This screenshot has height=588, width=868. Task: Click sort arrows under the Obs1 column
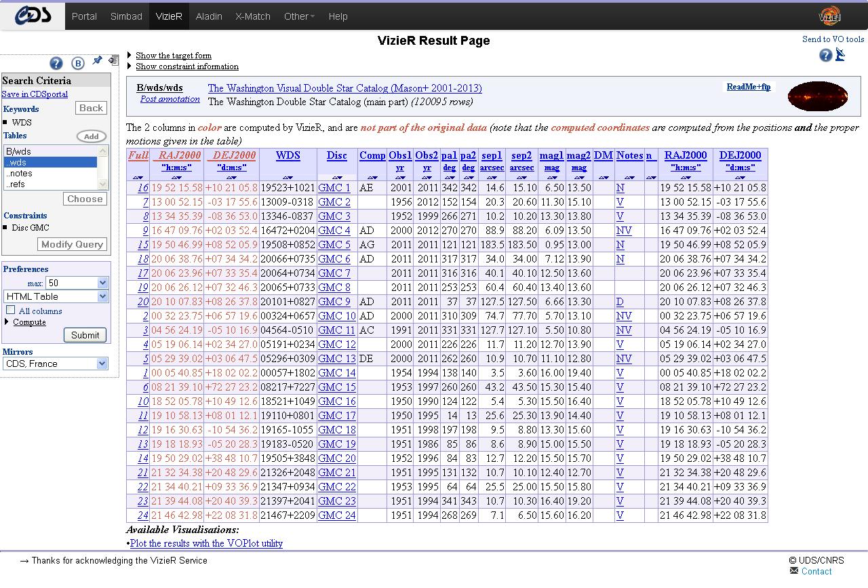point(400,178)
